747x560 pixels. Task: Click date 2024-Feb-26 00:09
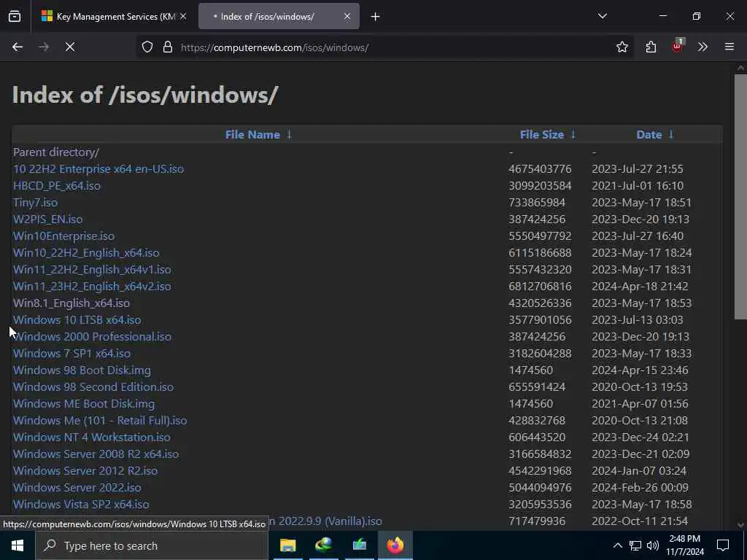click(x=640, y=488)
